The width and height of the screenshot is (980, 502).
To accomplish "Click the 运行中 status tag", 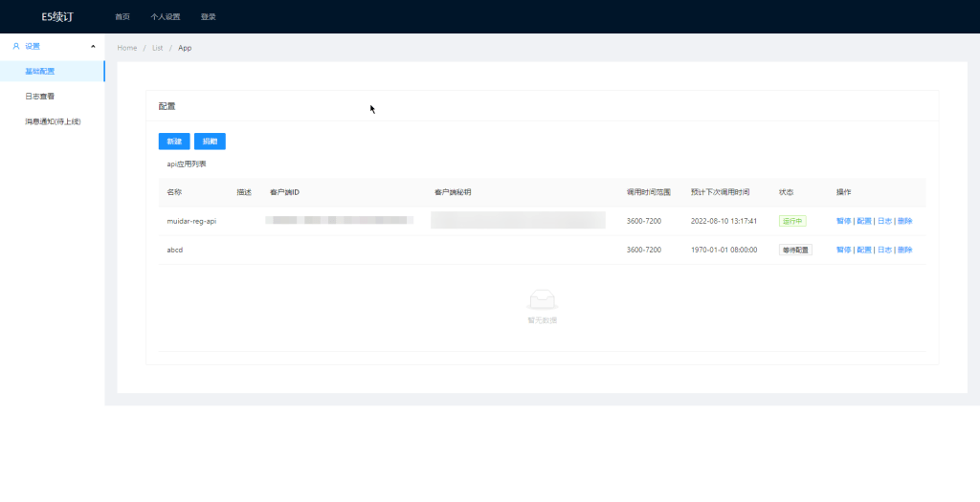I will point(792,221).
